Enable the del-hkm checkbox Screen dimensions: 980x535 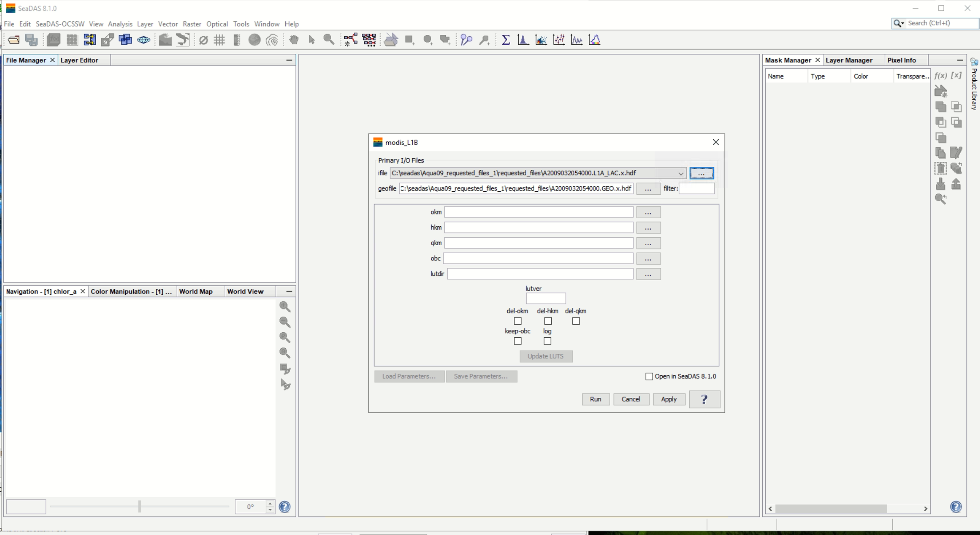[x=548, y=321]
